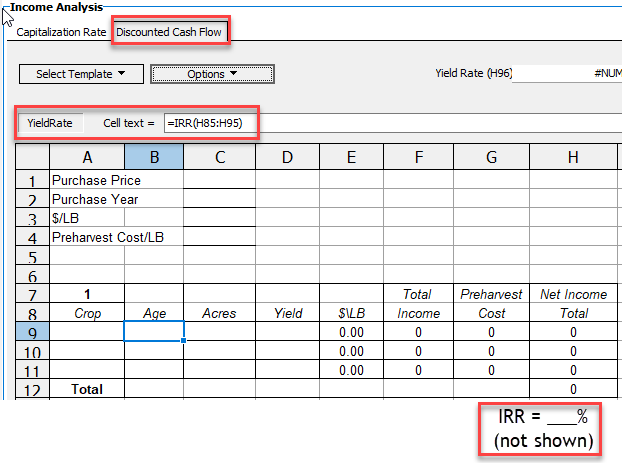
Task: Select column B header
Action: point(154,157)
